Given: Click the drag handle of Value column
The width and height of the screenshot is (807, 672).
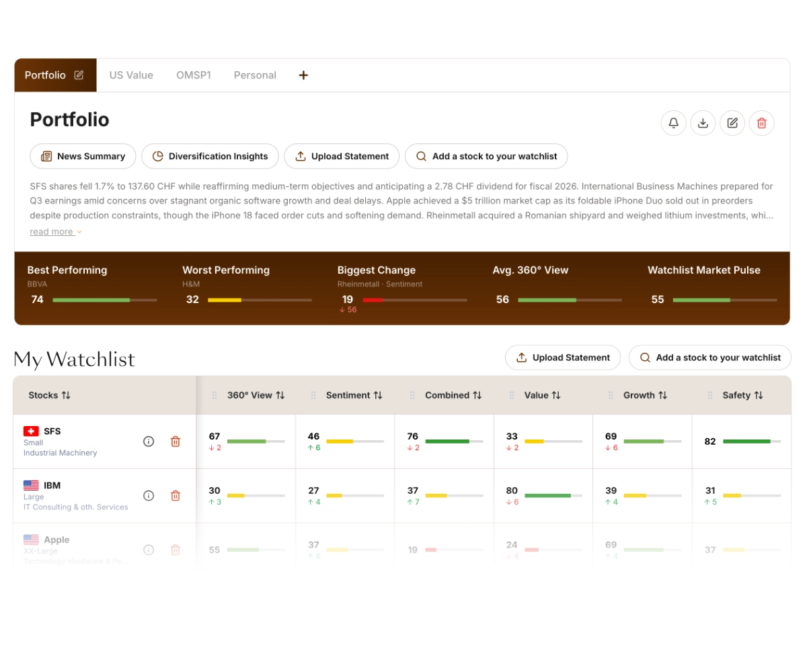Looking at the screenshot, I should [x=512, y=396].
